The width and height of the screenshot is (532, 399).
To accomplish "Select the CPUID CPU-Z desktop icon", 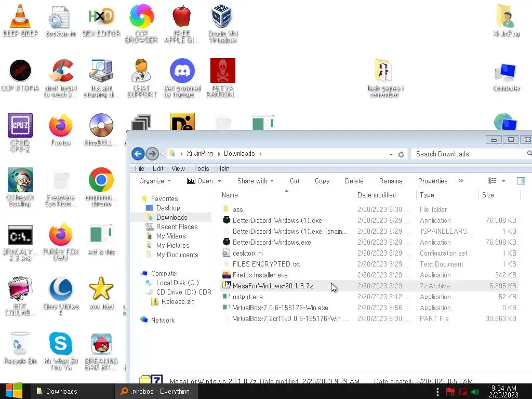I will point(20,132).
